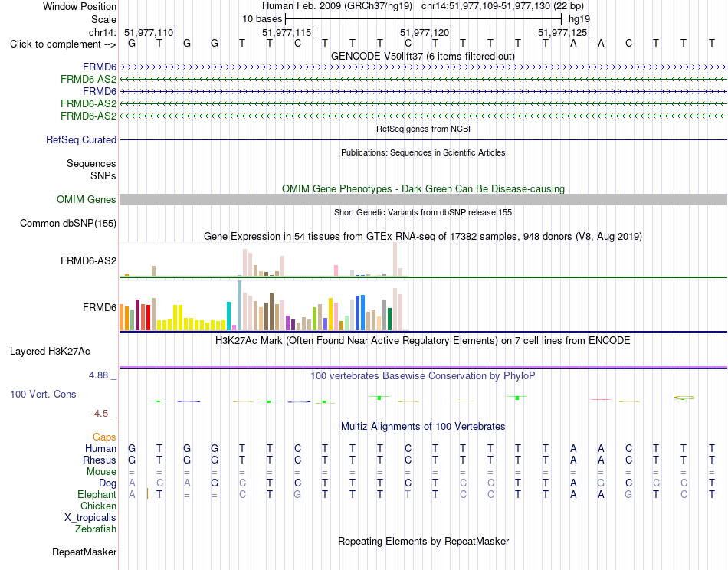Click the Sequences label of the Publications track
728x570 pixels.
(x=91, y=163)
